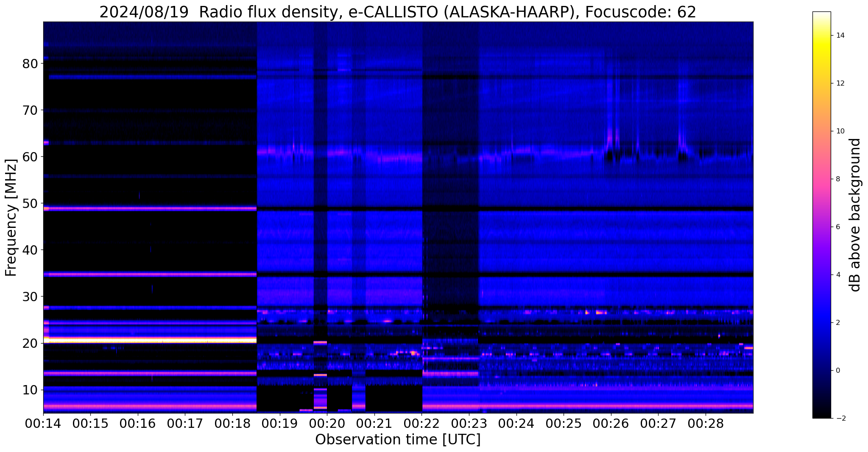Click the 'Observation time [UTC]' axis label

click(x=398, y=439)
